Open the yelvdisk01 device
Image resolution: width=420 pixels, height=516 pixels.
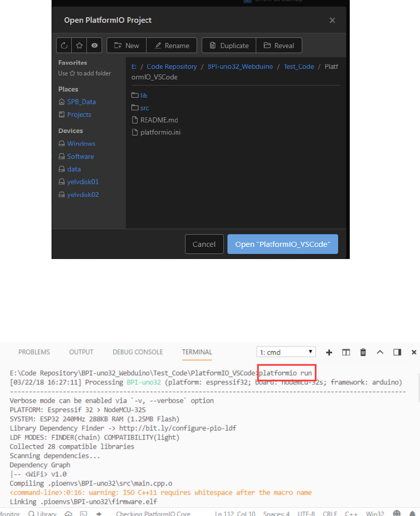83,182
